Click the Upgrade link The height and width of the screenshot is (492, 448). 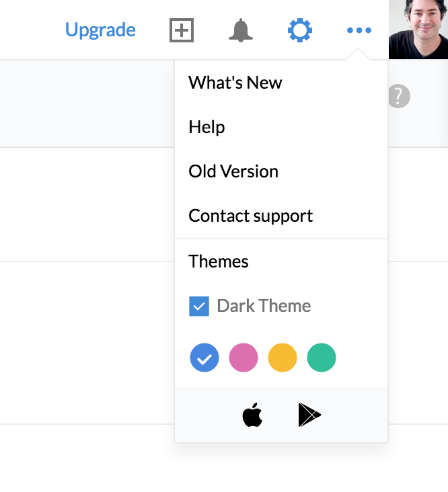100,30
